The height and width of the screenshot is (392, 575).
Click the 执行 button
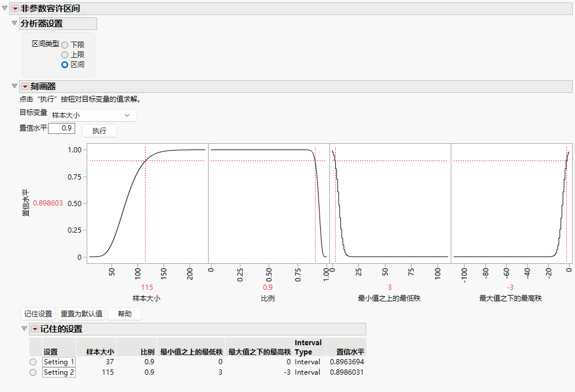[x=99, y=131]
